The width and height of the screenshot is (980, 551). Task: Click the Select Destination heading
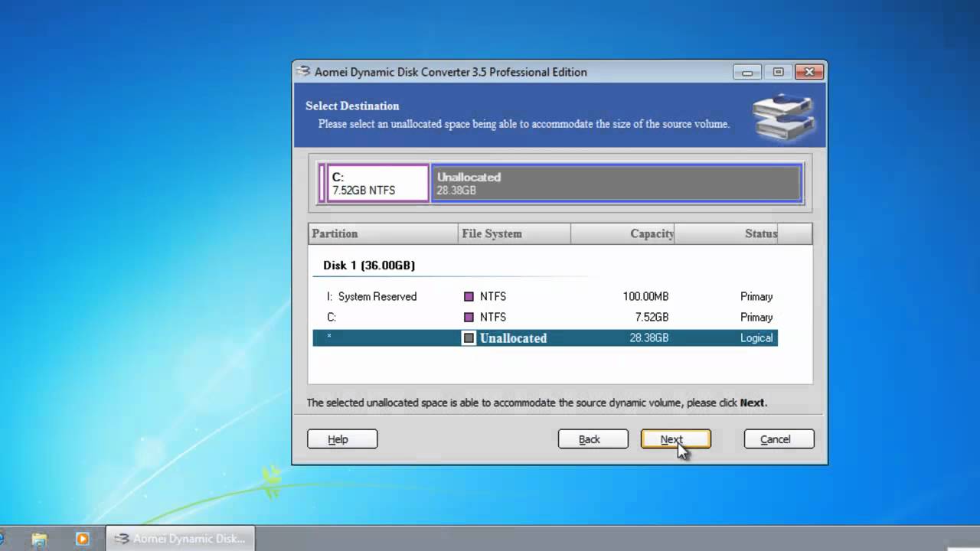pos(352,106)
